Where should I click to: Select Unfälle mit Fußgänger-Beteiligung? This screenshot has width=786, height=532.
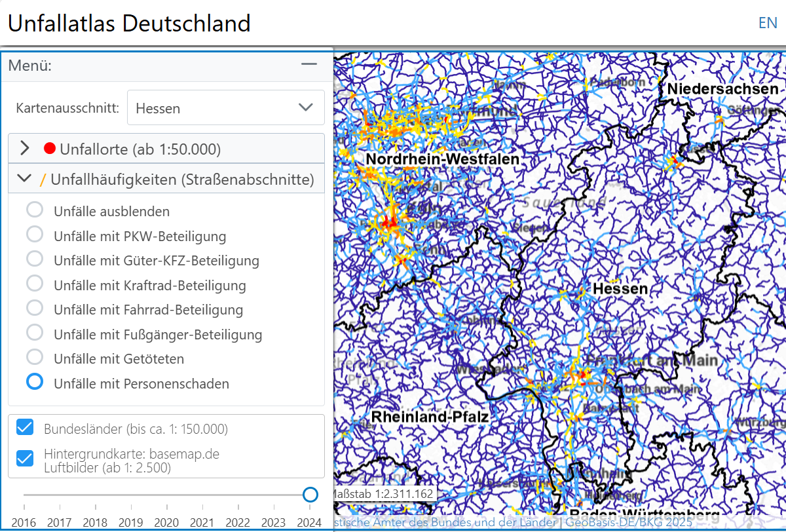[35, 333]
